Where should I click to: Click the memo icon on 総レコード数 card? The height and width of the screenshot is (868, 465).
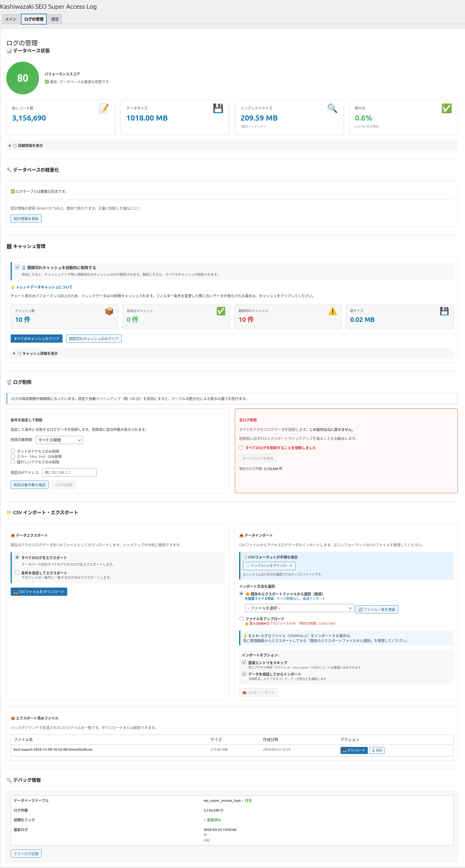pyautogui.click(x=104, y=108)
